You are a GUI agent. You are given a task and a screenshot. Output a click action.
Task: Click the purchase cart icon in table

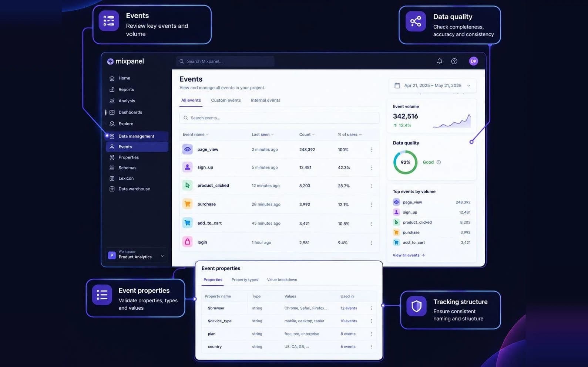pyautogui.click(x=188, y=204)
